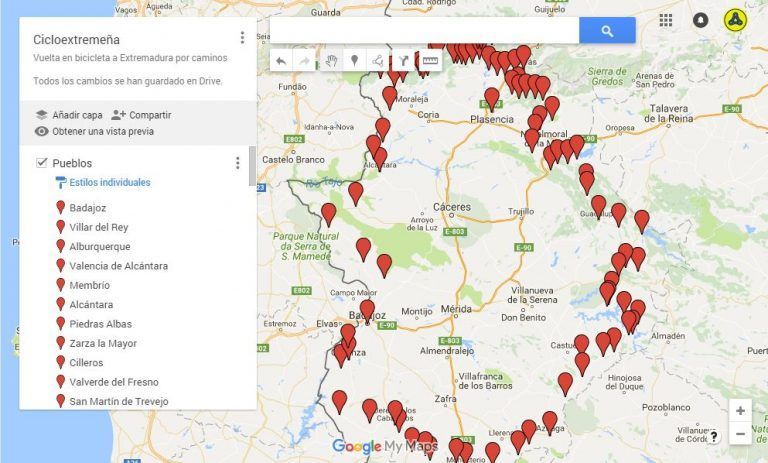
Task: Click the Castelo Branco label on map
Action: click(x=293, y=160)
